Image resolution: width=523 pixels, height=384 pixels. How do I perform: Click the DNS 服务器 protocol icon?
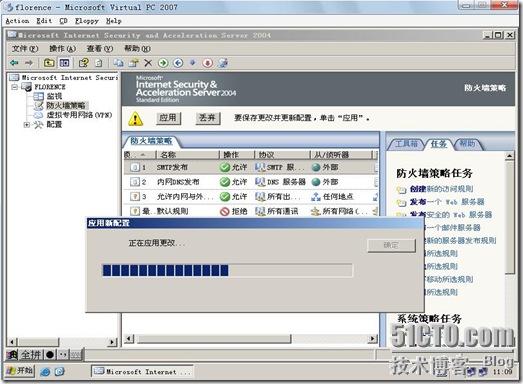(260, 182)
